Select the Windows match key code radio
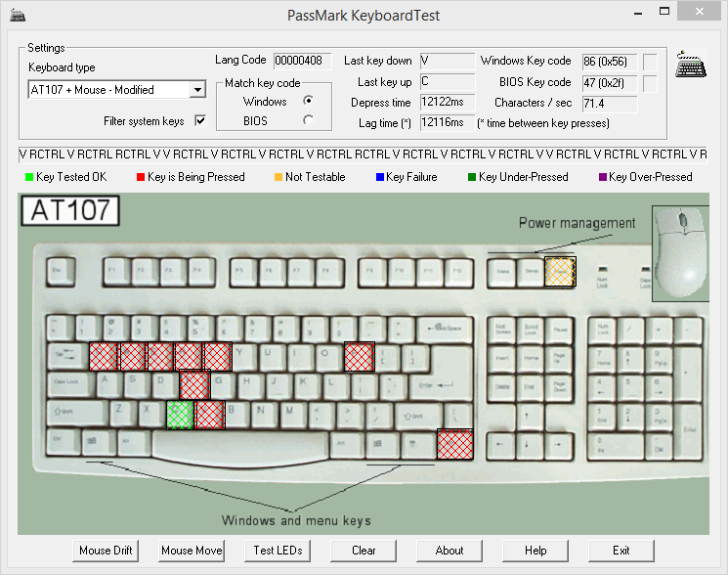 click(308, 101)
